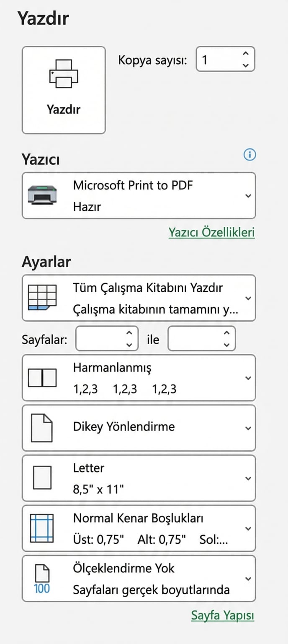Screen dimensions: 288x644
Task: Click the Sayfa Yapısı link
Action: [x=223, y=615]
